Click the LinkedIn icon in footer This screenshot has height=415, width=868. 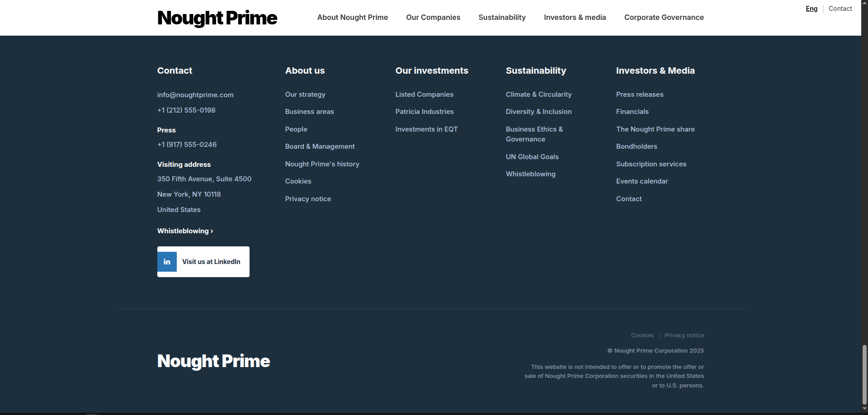tap(167, 262)
